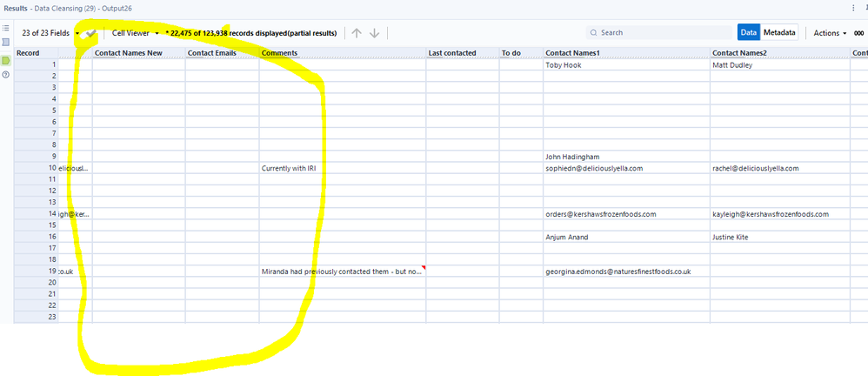868x376 pixels.
Task: Click the John Hadingham cell
Action: pyautogui.click(x=626, y=157)
